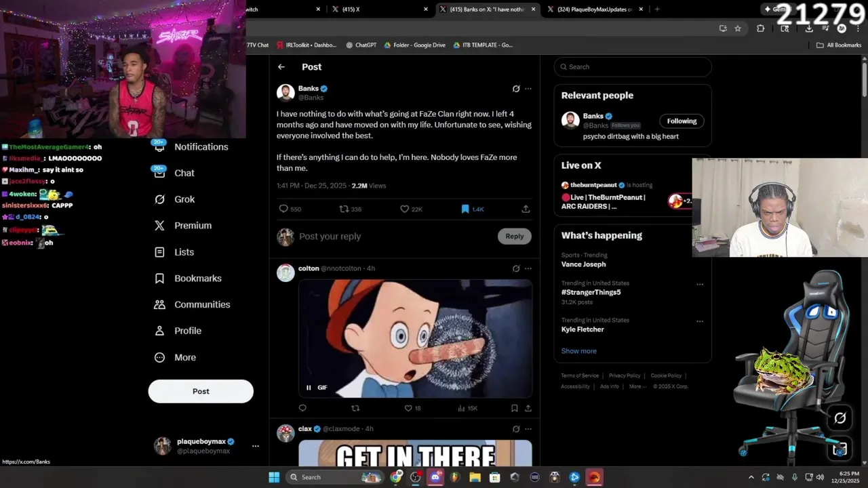The height and width of the screenshot is (488, 868).
Task: Share colton's reply
Action: (x=528, y=408)
